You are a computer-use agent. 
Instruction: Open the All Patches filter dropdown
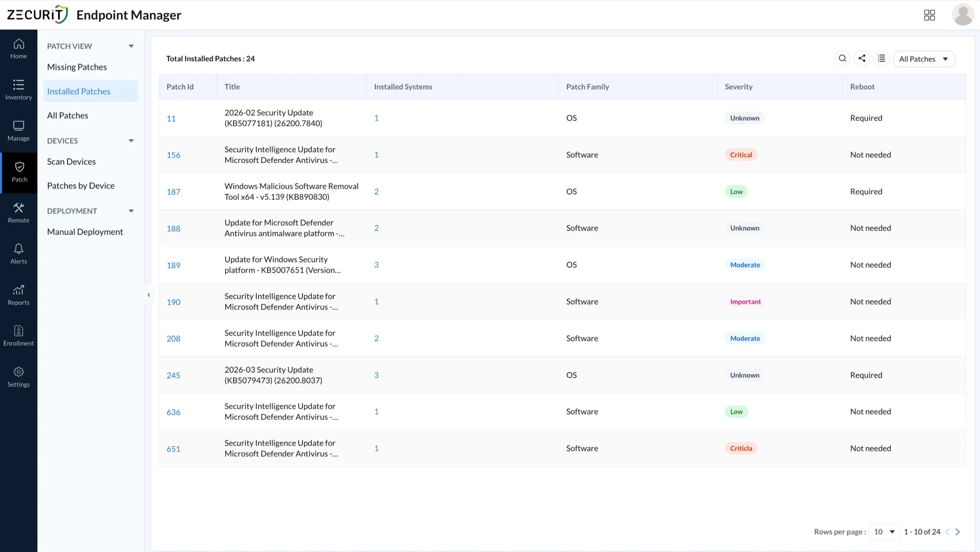[924, 59]
